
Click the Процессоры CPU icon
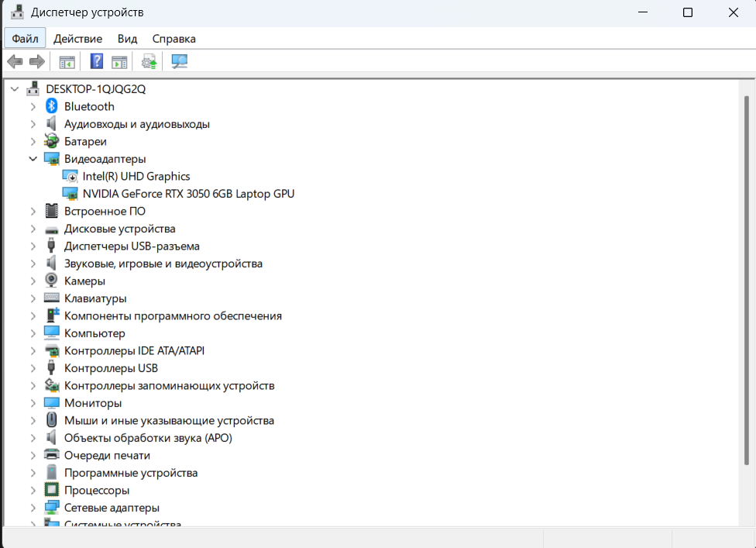52,490
